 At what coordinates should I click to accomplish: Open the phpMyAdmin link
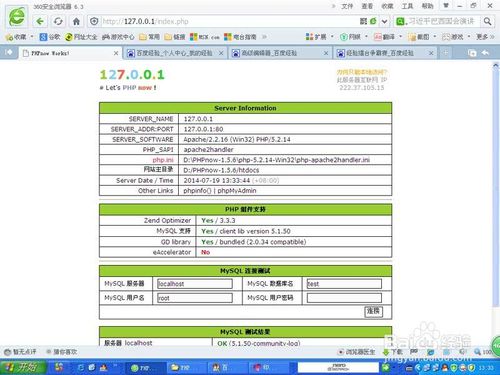(x=237, y=191)
